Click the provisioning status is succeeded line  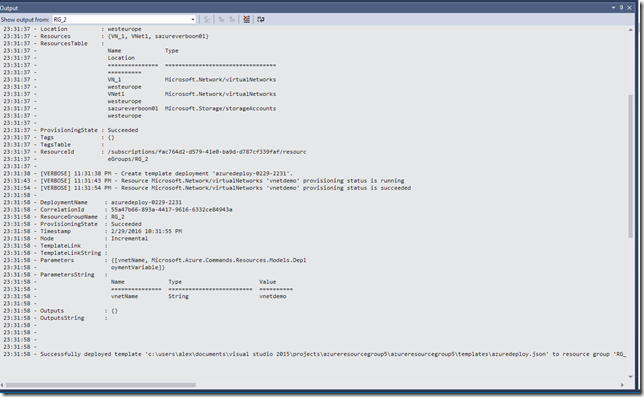tap(225, 188)
